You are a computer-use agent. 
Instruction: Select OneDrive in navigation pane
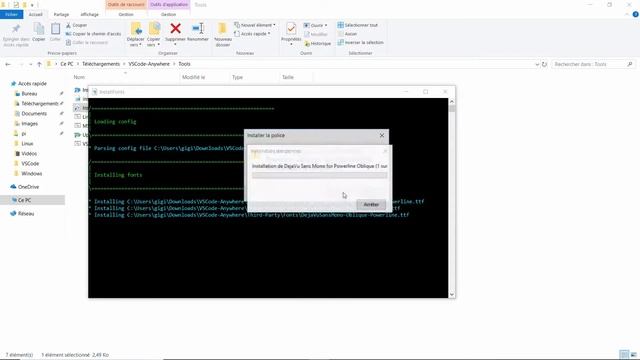coord(28,187)
